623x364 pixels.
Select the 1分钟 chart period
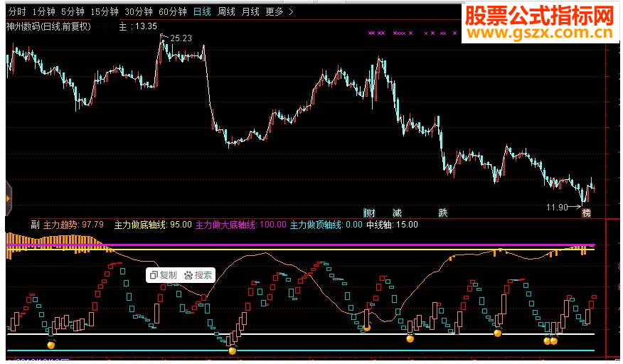[x=43, y=12]
